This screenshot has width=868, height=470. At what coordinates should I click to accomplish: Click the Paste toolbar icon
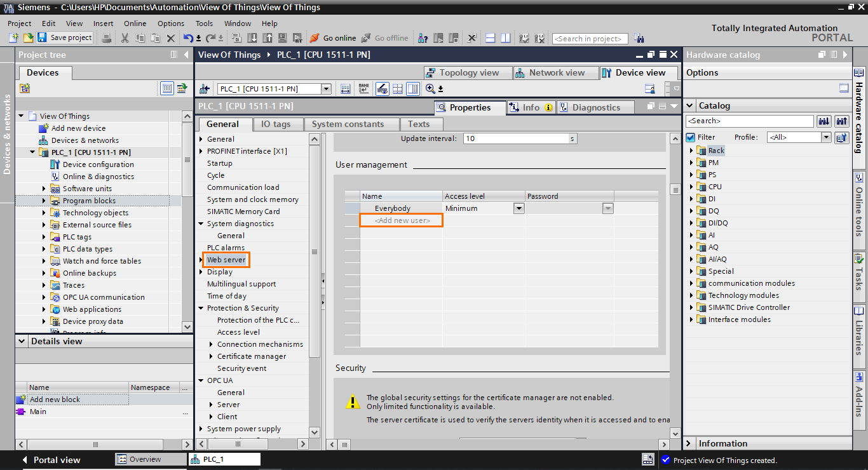tap(155, 38)
